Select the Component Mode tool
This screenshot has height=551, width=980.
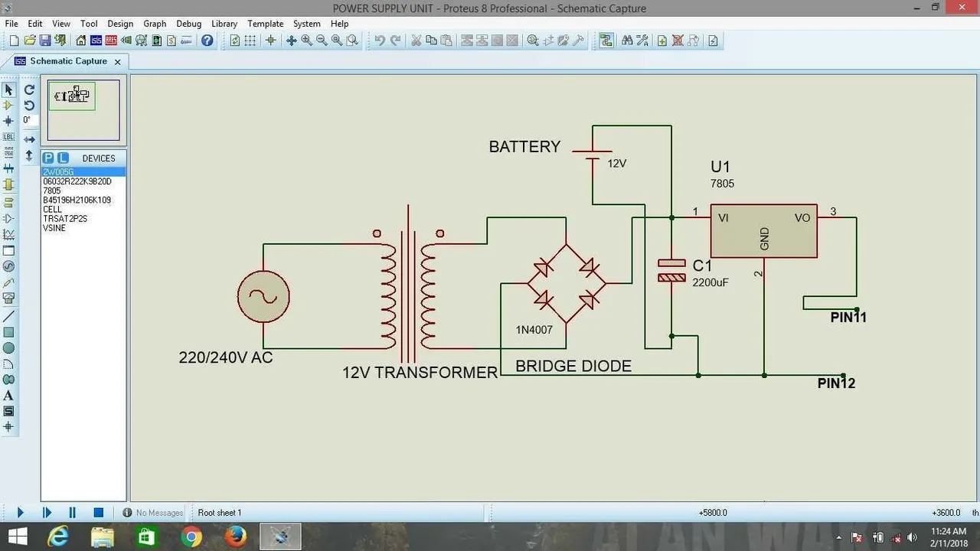click(8, 105)
